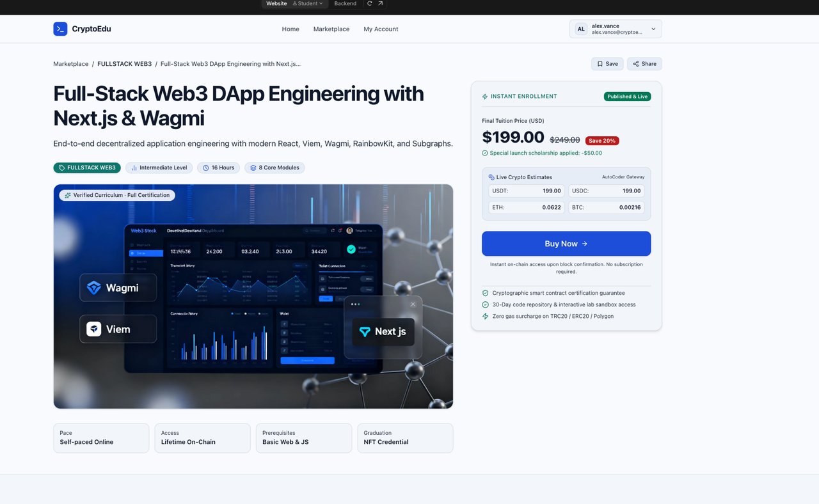Click the 8 Core Modules chip

pos(274,168)
